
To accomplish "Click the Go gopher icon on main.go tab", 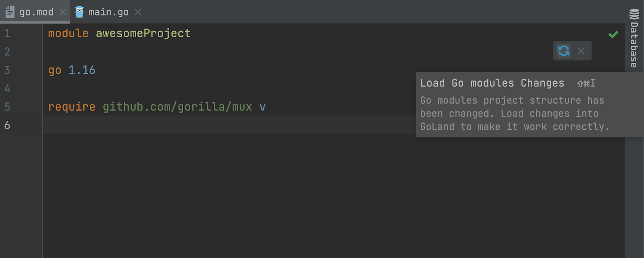I will [79, 12].
